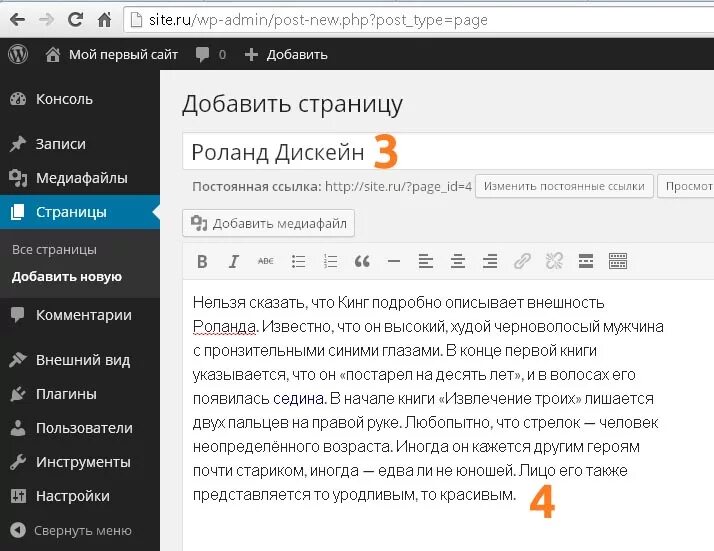Align text left
This screenshot has height=551, width=714.
pos(425,261)
